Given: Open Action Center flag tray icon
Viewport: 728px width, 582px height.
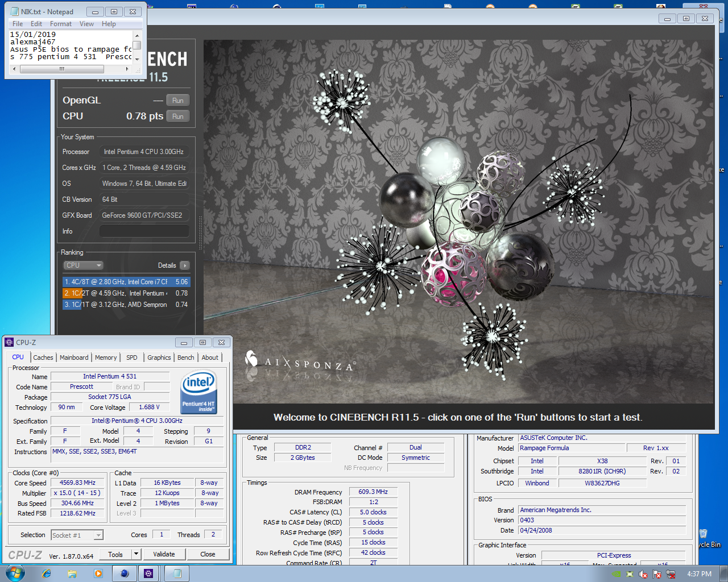Looking at the screenshot, I should (x=657, y=574).
